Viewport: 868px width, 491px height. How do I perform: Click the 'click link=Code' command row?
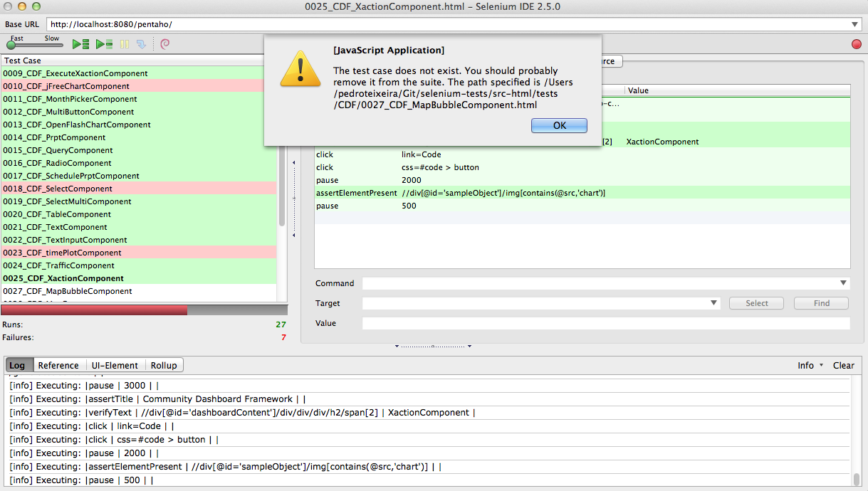click(x=582, y=154)
